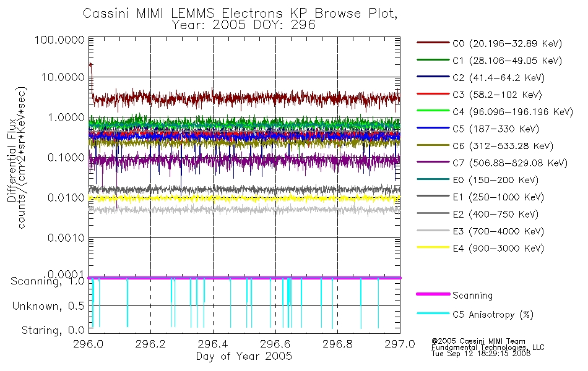Image resolution: width=588 pixels, height=371 pixels.
Task: Click the C3 (58.2-102 KeV) legend label
Action: click(497, 95)
